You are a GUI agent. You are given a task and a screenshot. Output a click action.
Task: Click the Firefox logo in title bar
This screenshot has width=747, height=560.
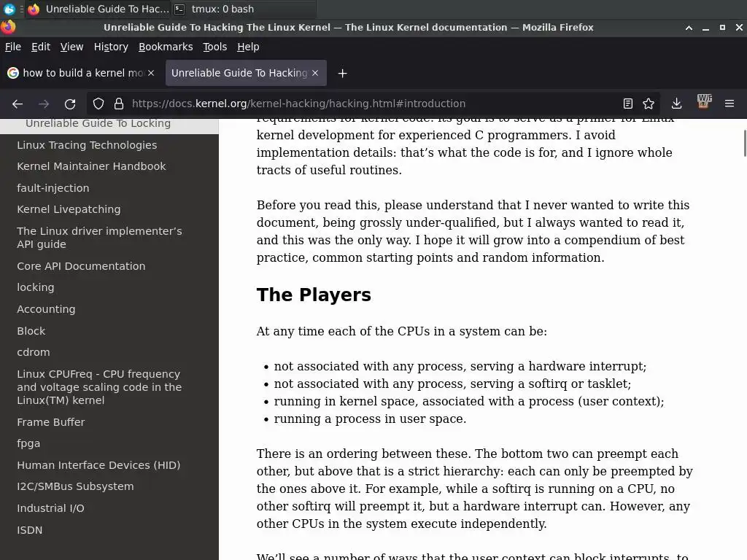click(x=7, y=27)
